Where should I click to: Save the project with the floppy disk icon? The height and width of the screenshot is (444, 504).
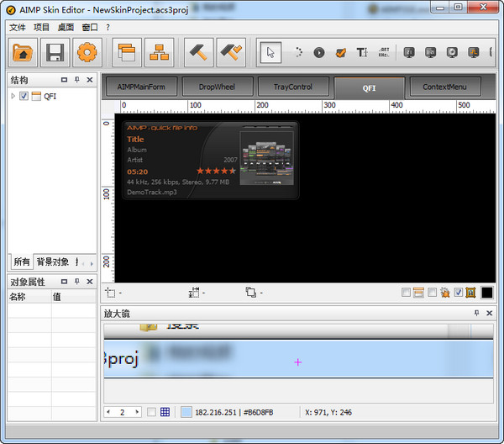(x=55, y=53)
